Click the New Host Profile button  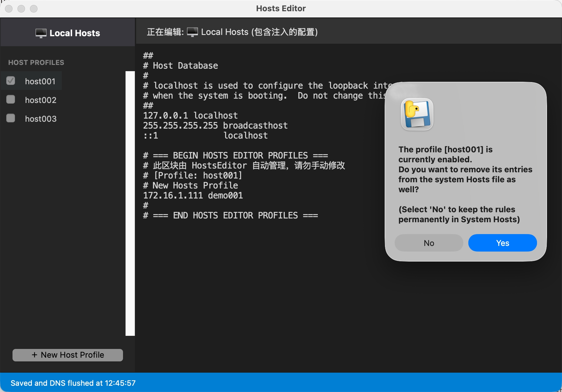tap(68, 355)
